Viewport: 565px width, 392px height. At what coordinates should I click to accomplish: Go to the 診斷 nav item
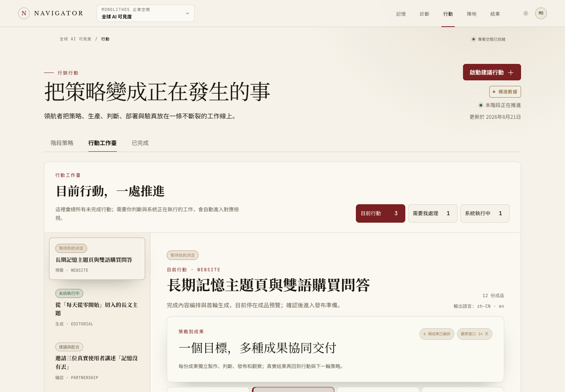425,14
